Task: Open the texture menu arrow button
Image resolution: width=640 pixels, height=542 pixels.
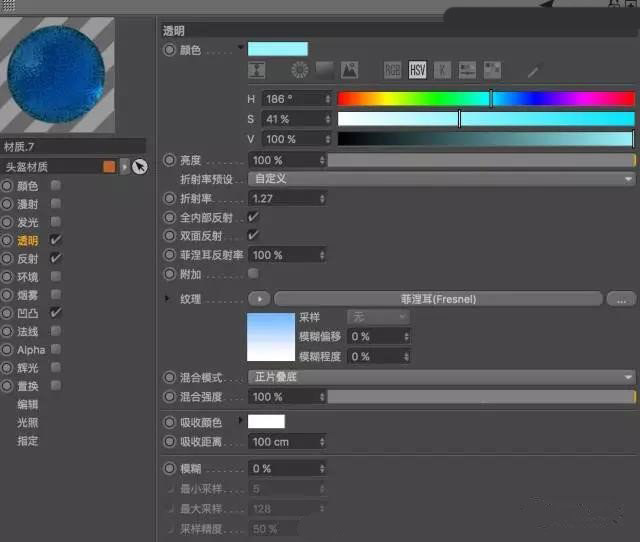Action: (259, 299)
